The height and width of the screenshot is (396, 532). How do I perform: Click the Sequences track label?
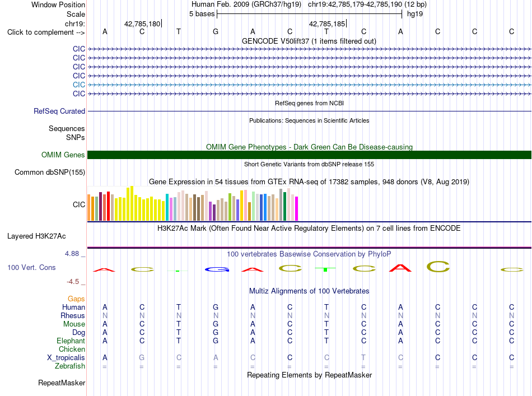67,129
